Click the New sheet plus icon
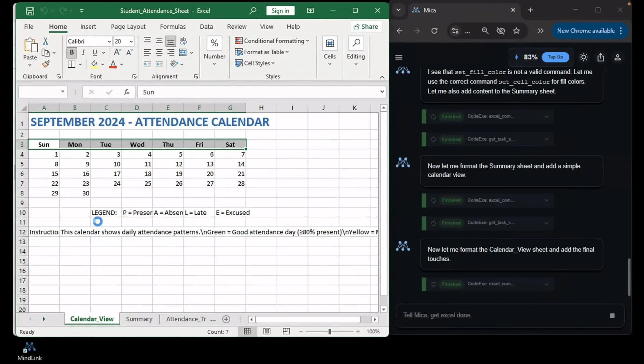The image size is (644, 364). pos(226,319)
